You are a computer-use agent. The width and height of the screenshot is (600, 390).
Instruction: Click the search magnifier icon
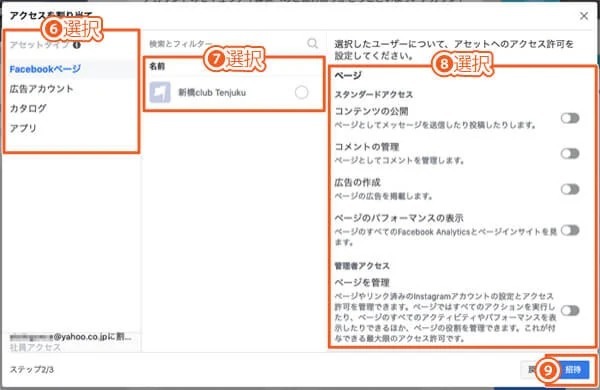(312, 43)
